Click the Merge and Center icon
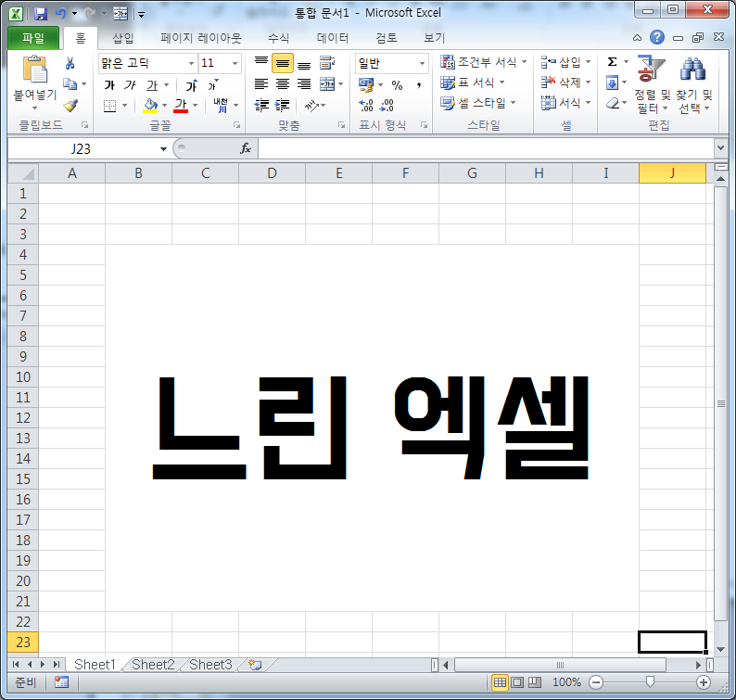This screenshot has width=736, height=700. tap(327, 84)
